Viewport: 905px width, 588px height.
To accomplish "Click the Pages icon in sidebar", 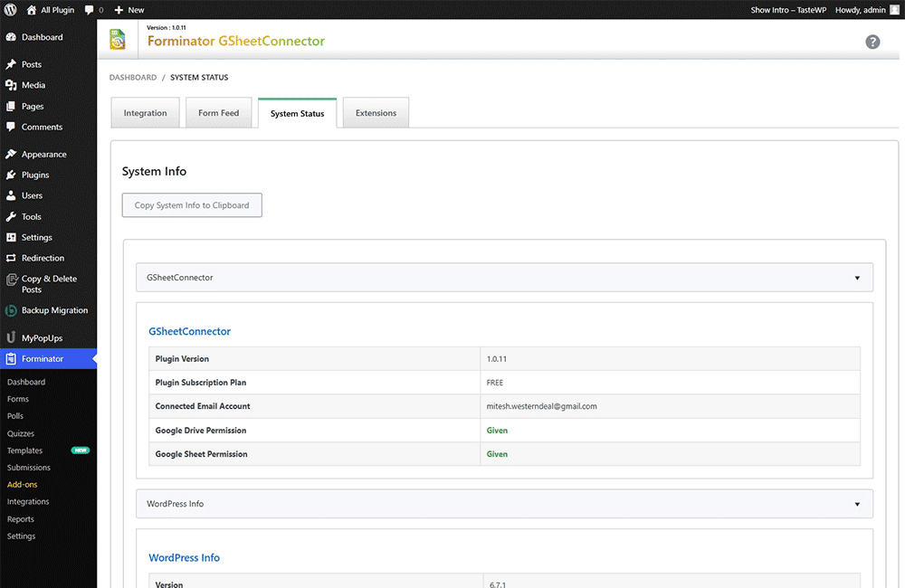I will [11, 106].
